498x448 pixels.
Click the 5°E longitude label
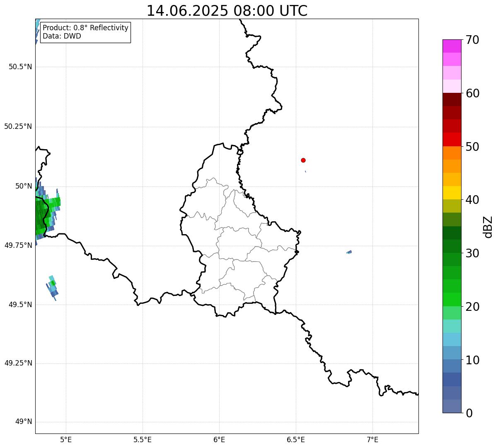(66, 440)
